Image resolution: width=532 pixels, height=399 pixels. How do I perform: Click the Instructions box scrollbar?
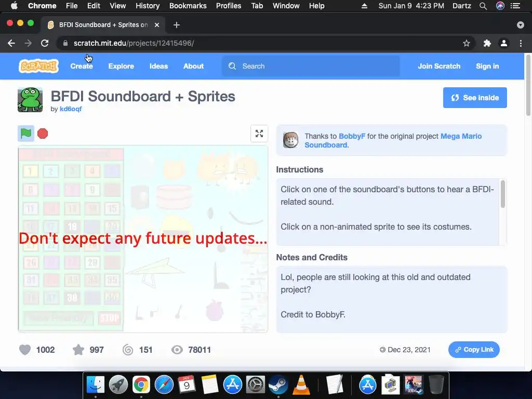point(503,194)
